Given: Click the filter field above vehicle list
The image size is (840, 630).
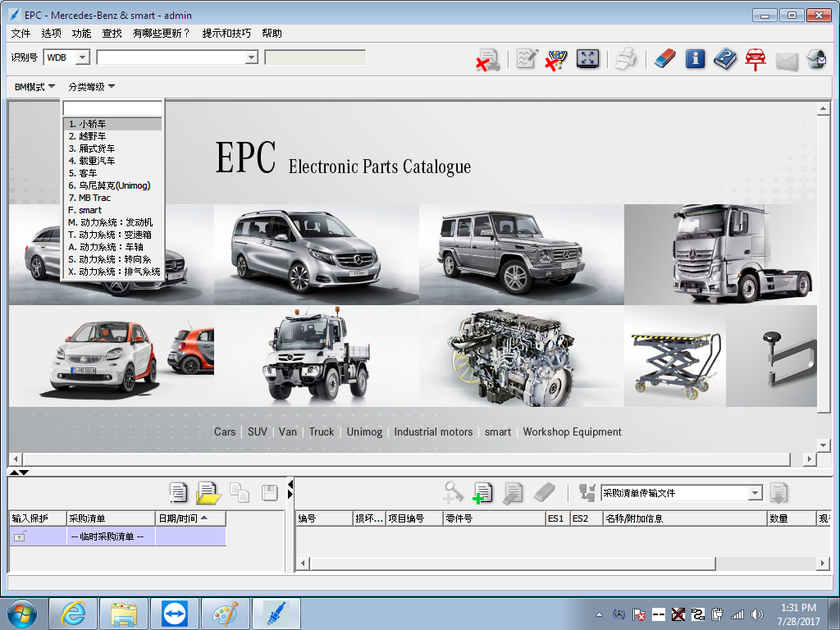Looking at the screenshot, I should click(x=112, y=109).
